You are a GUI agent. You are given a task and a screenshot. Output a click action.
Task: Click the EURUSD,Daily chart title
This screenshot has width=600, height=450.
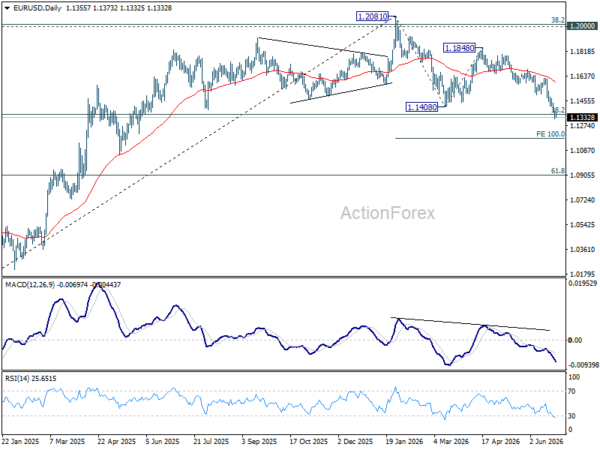click(x=37, y=8)
